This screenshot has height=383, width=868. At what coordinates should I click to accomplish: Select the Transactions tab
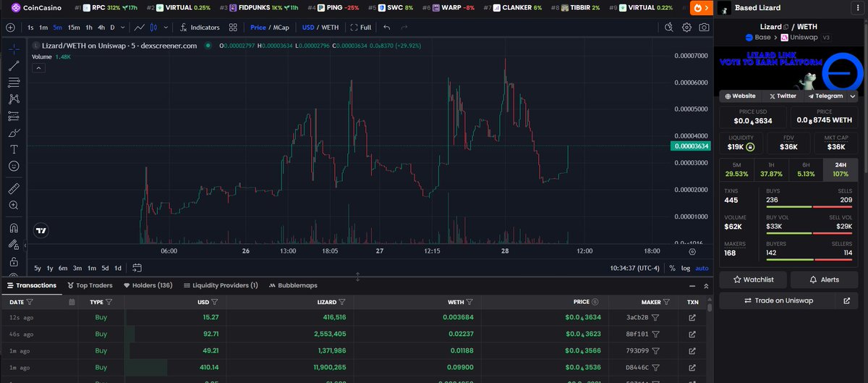[x=31, y=285]
